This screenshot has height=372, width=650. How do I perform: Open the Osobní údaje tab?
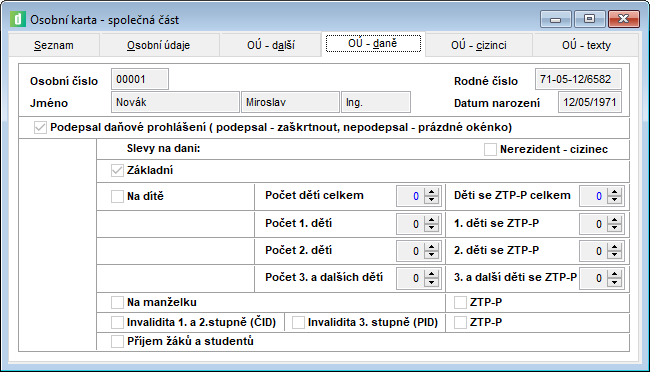(x=159, y=45)
